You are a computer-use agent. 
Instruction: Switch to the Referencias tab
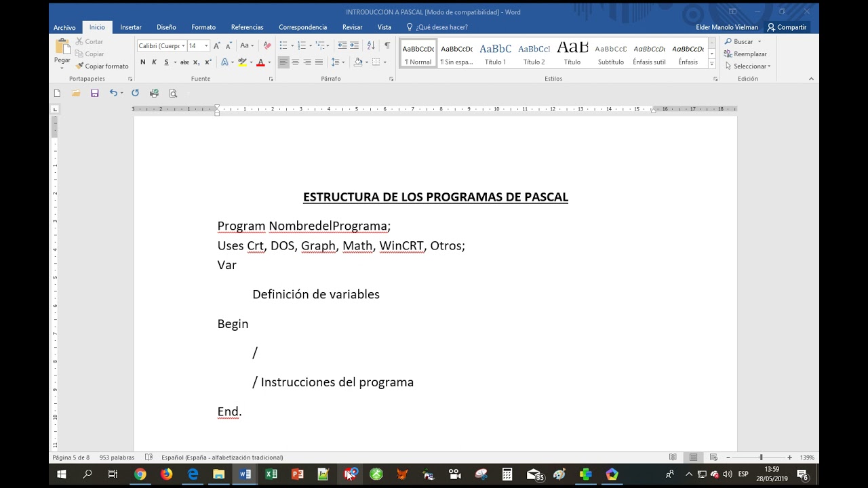(x=247, y=28)
